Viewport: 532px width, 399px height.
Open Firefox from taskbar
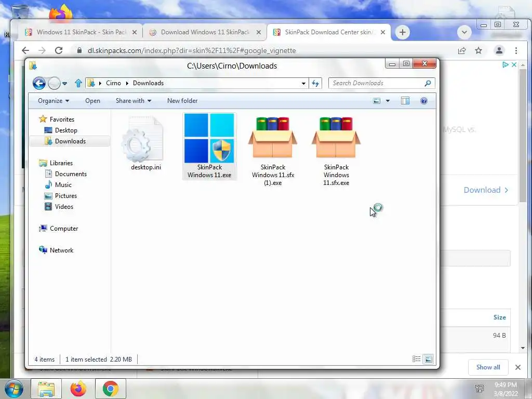(78, 389)
